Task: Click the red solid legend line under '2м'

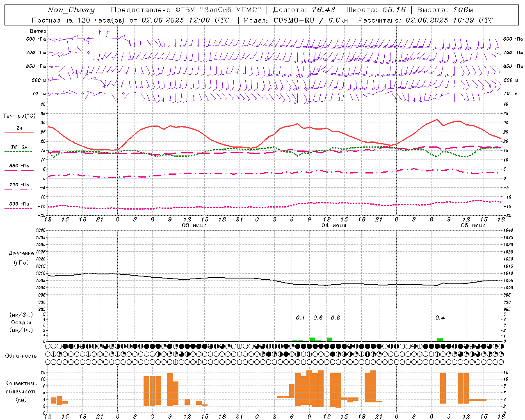Action: [19, 133]
